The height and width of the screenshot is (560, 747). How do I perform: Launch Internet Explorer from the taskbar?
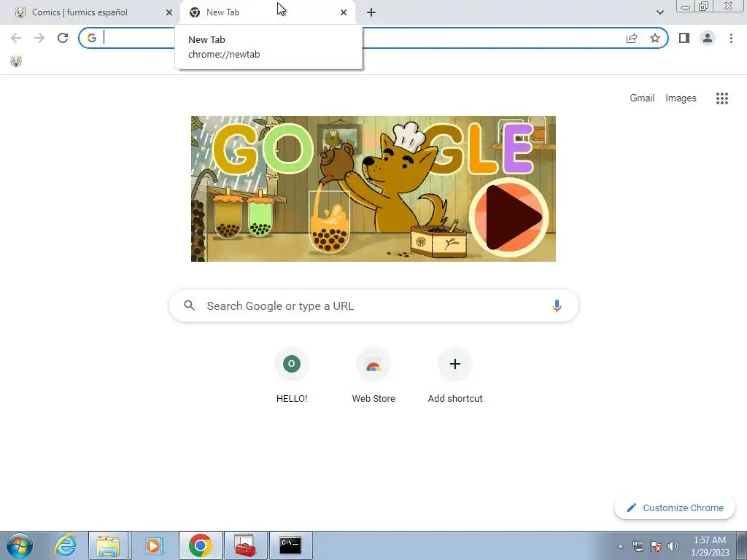pyautogui.click(x=65, y=545)
